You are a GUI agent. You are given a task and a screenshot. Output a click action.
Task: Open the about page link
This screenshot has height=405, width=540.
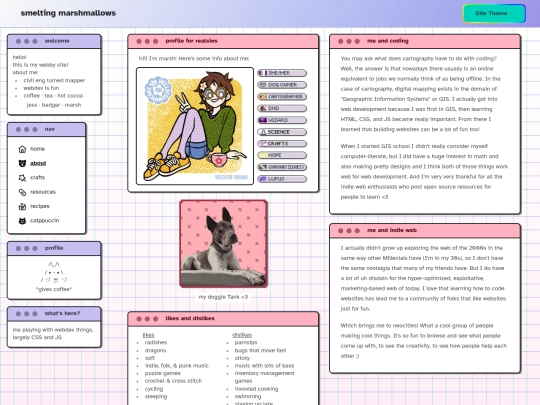38,163
